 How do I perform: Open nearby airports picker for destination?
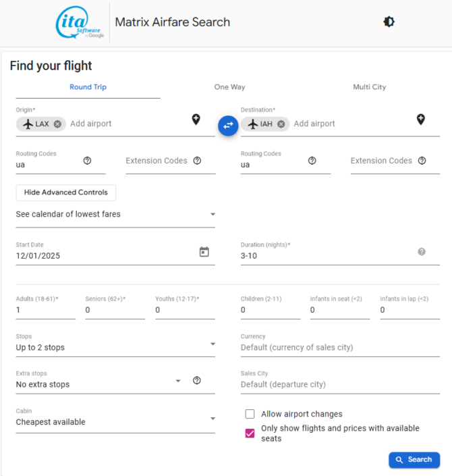pos(420,120)
